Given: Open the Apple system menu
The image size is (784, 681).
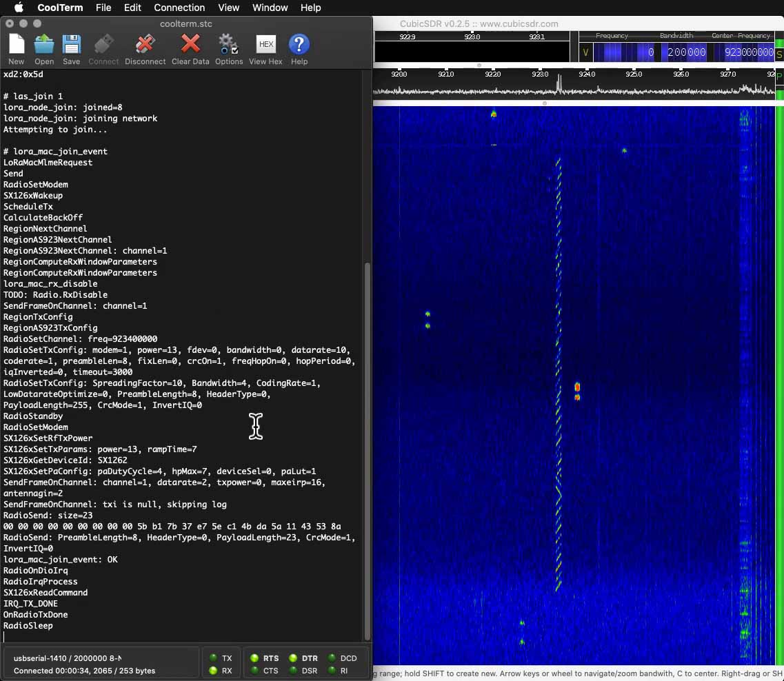Looking at the screenshot, I should (19, 8).
